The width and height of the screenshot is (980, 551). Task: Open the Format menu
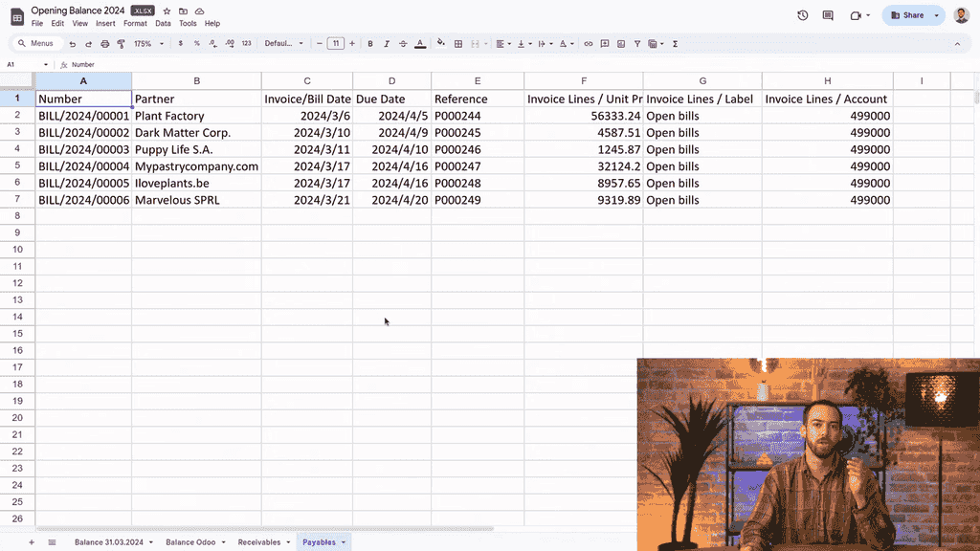tap(135, 24)
